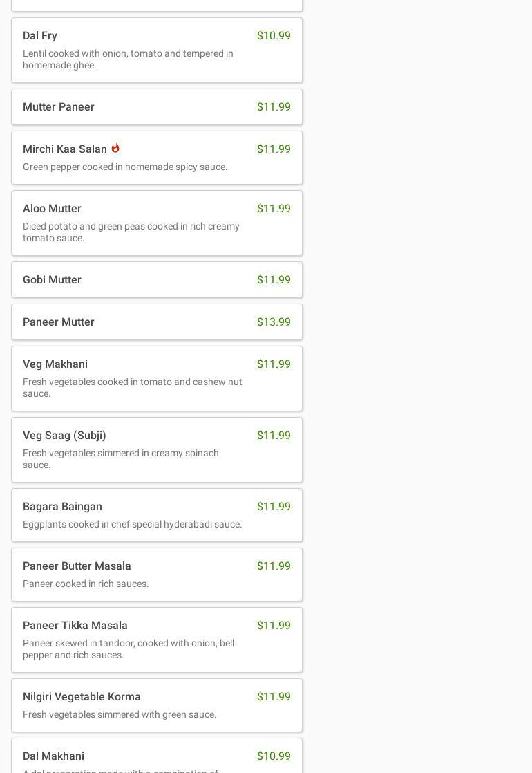Click Aloo Mutter's diced potato description

(x=131, y=232)
